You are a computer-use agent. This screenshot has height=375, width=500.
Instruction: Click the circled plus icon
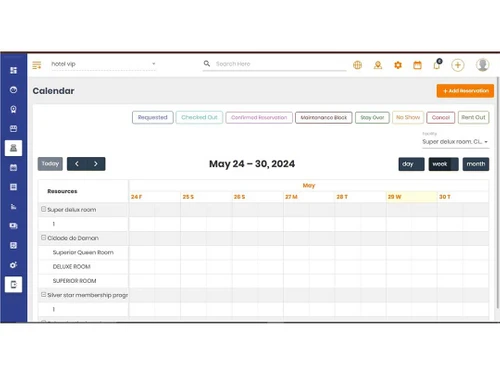(458, 65)
